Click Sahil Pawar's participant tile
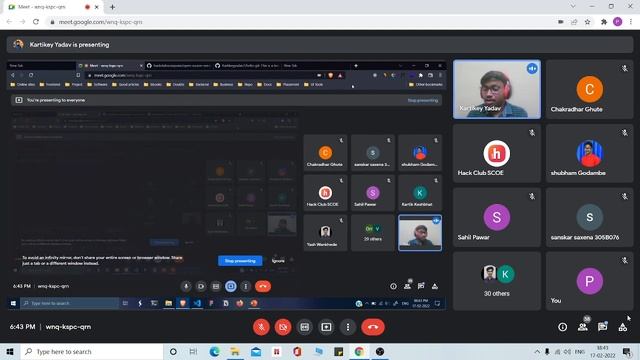This screenshot has width=640, height=360. (497, 217)
